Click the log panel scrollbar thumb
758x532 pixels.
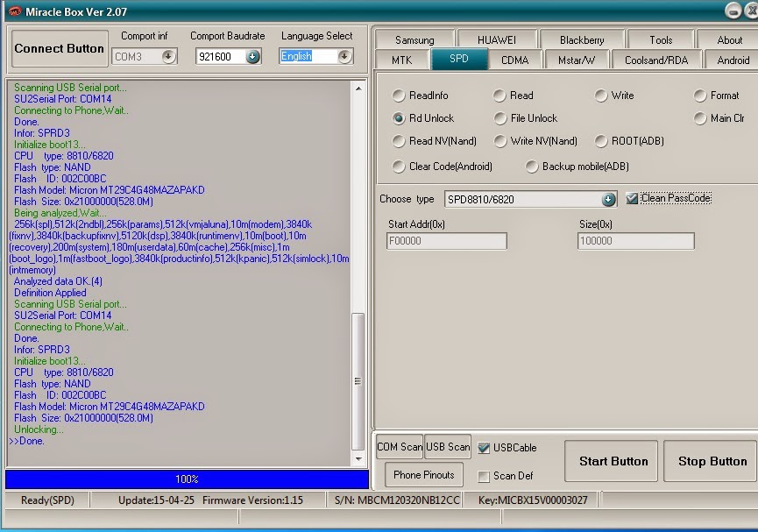(358, 381)
